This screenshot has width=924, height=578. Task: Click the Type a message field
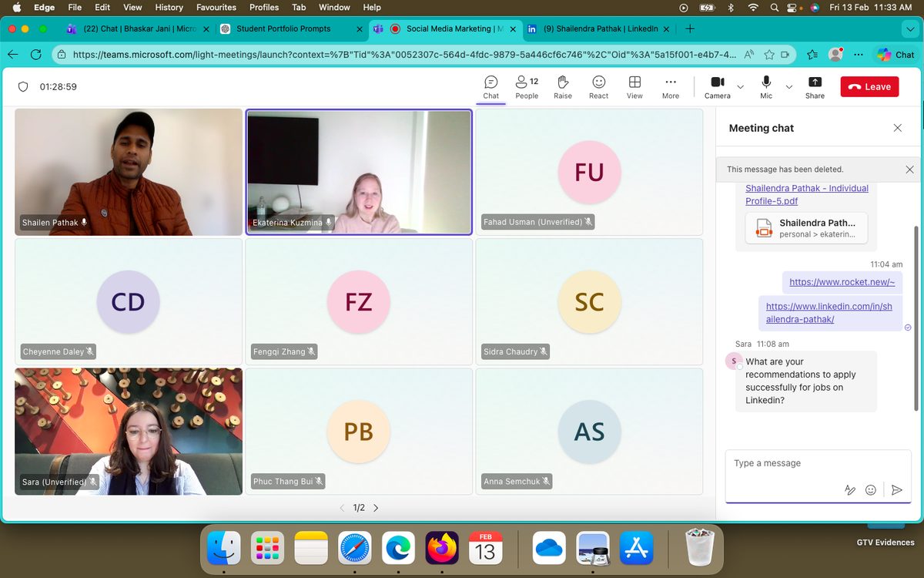(x=818, y=463)
